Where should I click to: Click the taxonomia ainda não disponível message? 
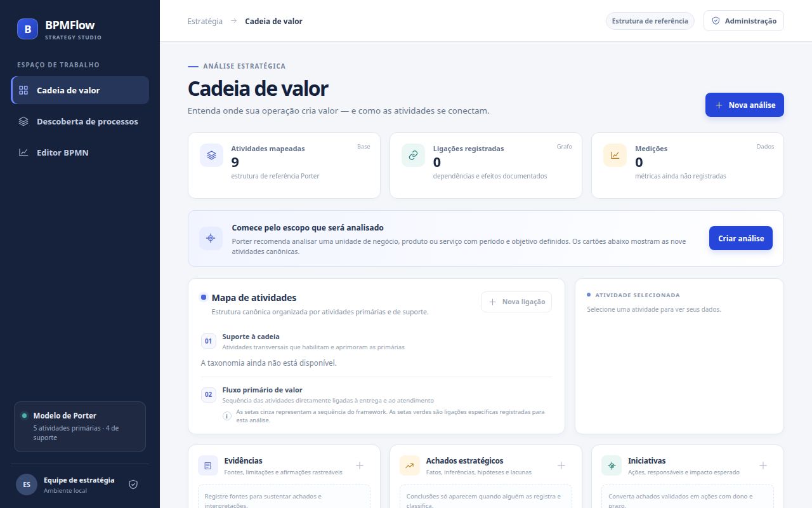pos(269,363)
